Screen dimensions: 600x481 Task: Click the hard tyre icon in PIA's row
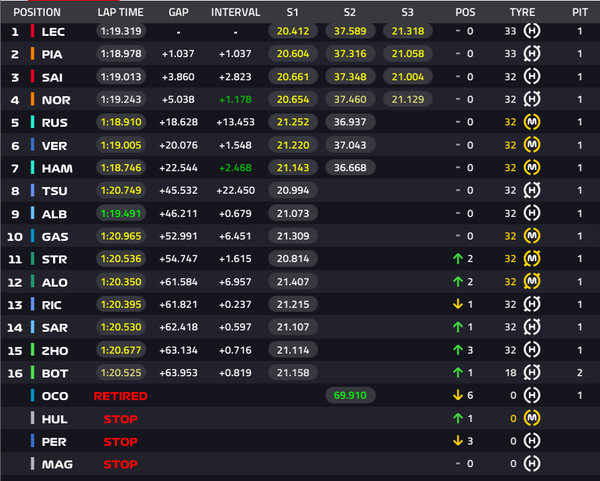(532, 54)
